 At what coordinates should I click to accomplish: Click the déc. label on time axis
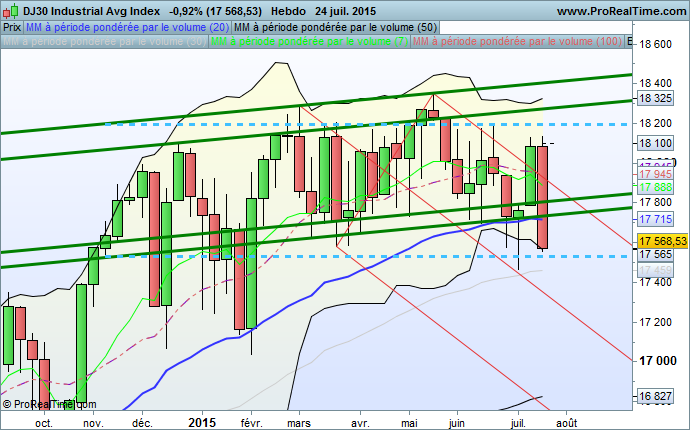(143, 423)
